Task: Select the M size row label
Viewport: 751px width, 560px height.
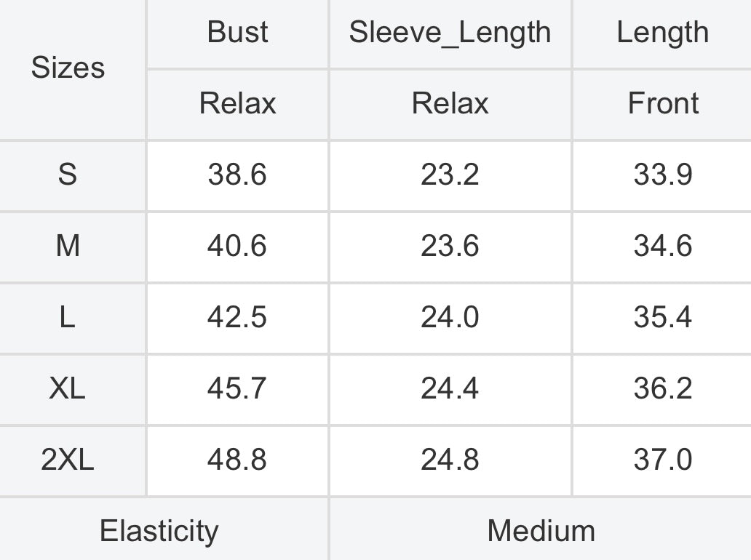Action: [68, 246]
